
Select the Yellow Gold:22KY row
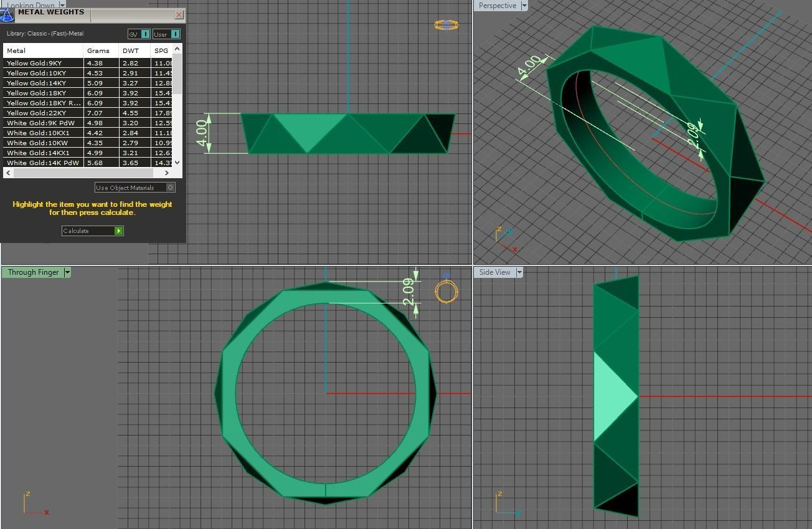tap(88, 113)
